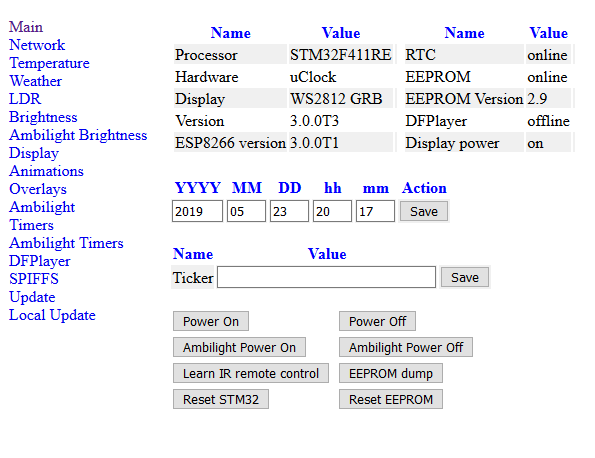The height and width of the screenshot is (458, 595).
Task: Select the Action column header
Action: (x=424, y=188)
